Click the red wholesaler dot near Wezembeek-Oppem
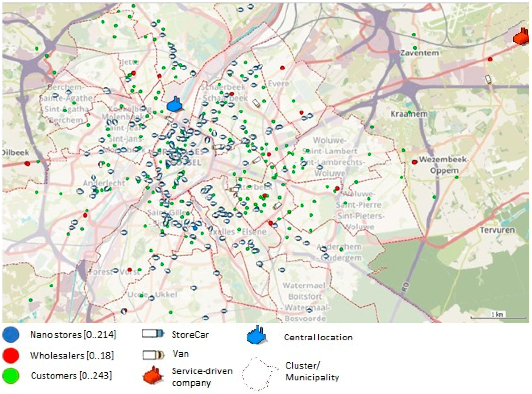Screen dimensions: 532x394 click(x=414, y=162)
